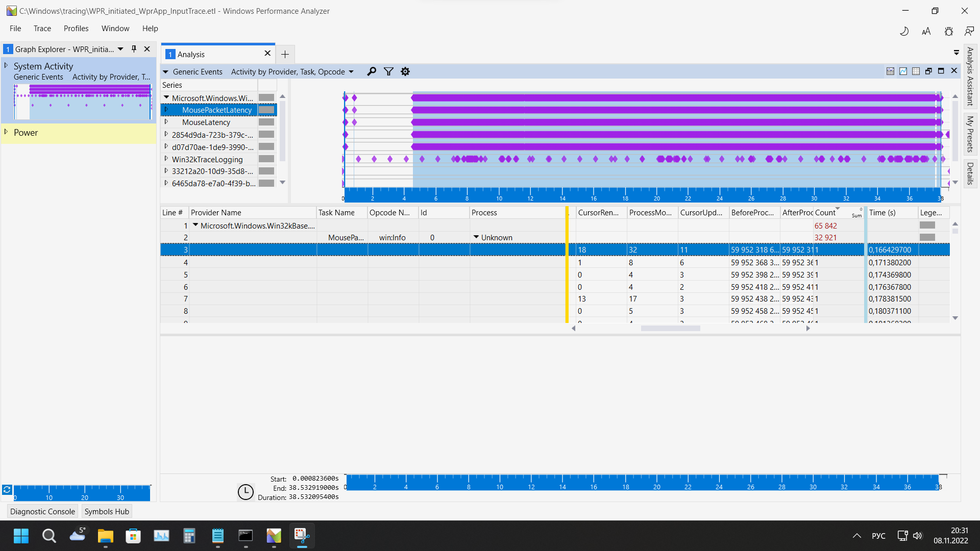The image size is (980, 551).
Task: Click the clock icon near Start time
Action: coord(246,492)
